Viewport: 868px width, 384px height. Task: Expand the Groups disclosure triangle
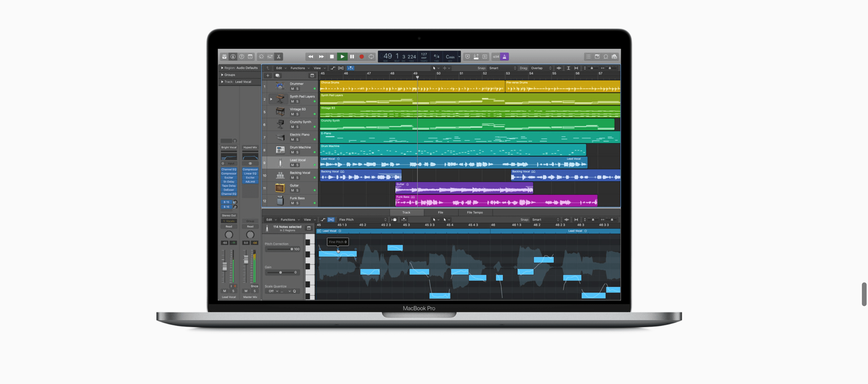click(222, 75)
